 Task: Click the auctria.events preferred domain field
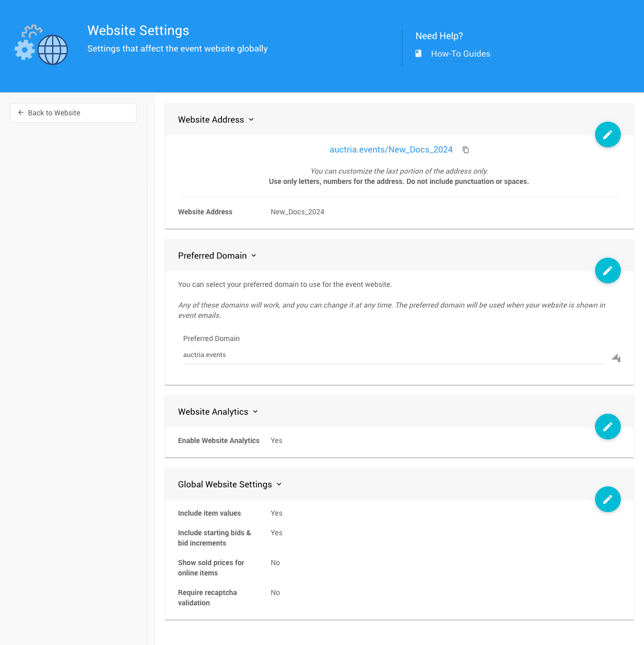394,355
